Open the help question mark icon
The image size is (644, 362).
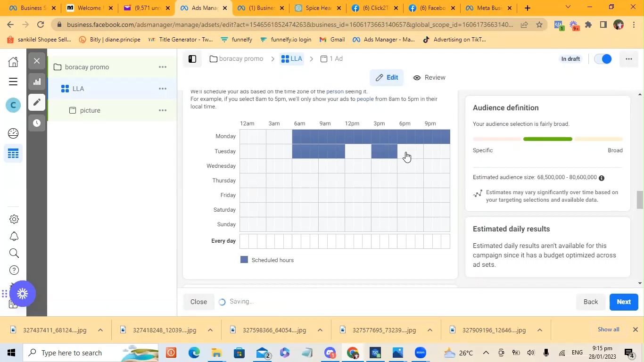[14, 271]
